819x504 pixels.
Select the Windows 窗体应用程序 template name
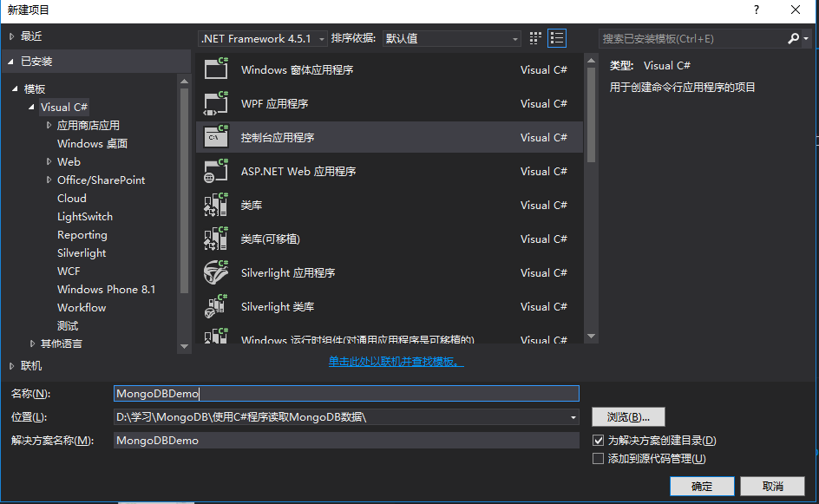click(298, 70)
